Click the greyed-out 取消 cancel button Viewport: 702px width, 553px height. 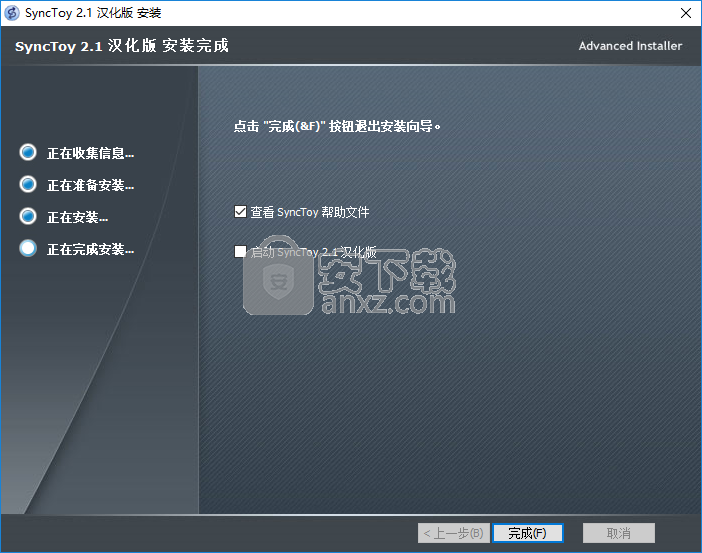click(619, 533)
